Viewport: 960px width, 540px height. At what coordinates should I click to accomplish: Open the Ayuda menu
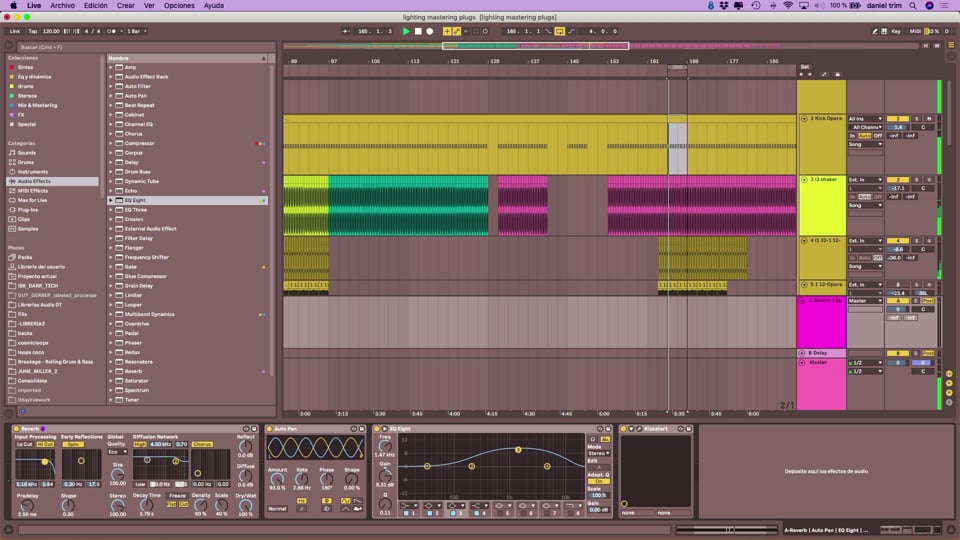click(214, 6)
